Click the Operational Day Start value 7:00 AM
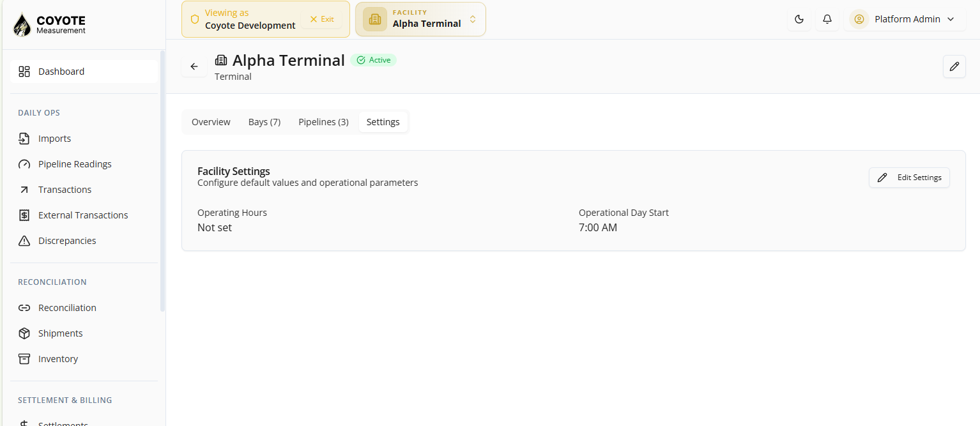Screen dimensions: 980x426 point(598,227)
